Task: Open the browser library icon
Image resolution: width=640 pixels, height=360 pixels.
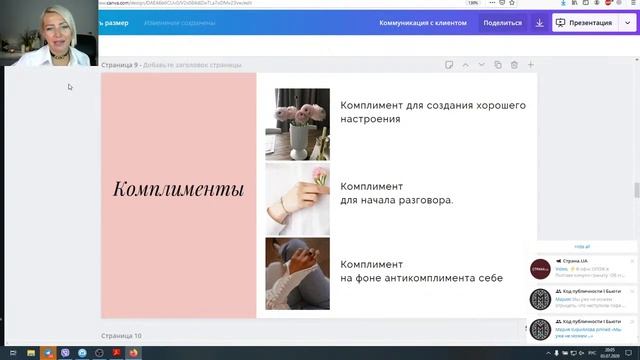Action: [x=574, y=3]
